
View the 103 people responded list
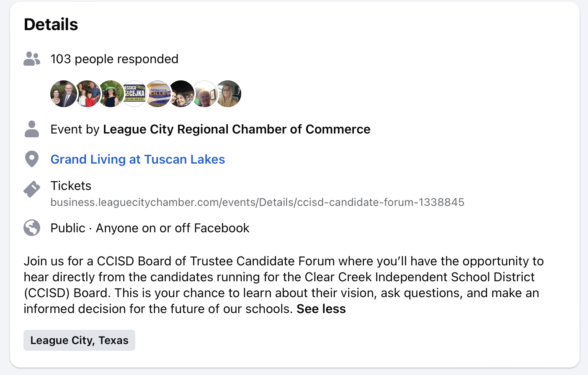tap(114, 59)
